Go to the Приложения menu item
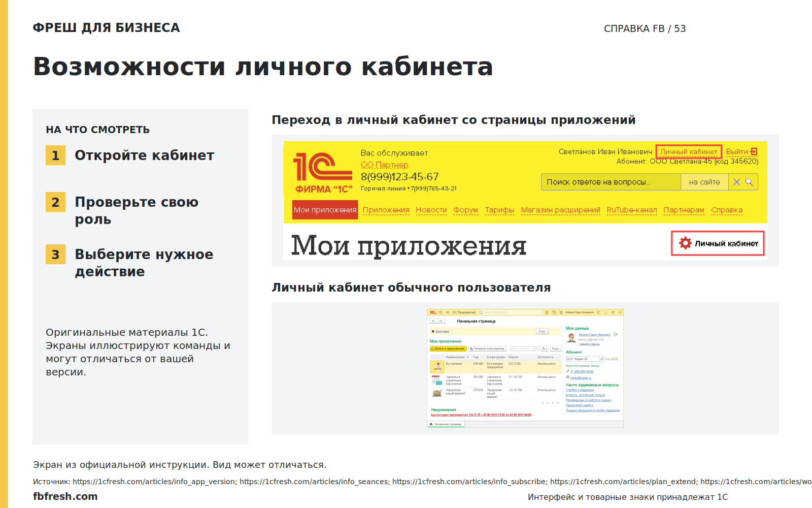The image size is (812, 508). [386, 210]
